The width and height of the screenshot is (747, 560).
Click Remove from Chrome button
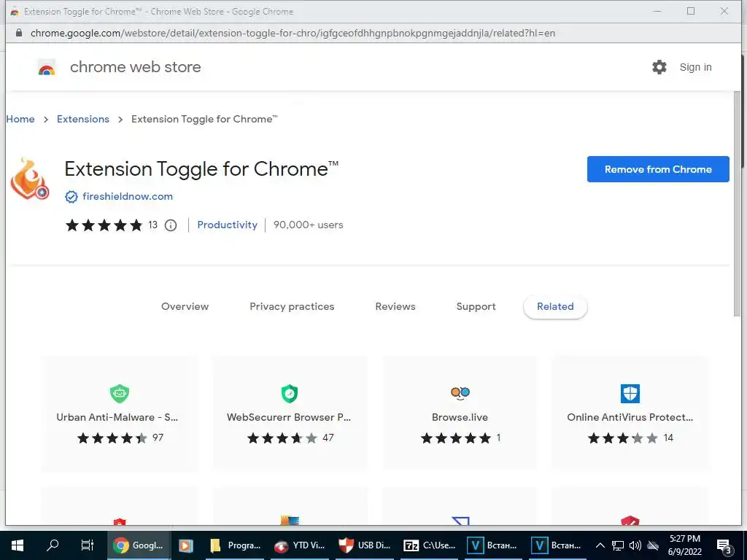click(658, 169)
